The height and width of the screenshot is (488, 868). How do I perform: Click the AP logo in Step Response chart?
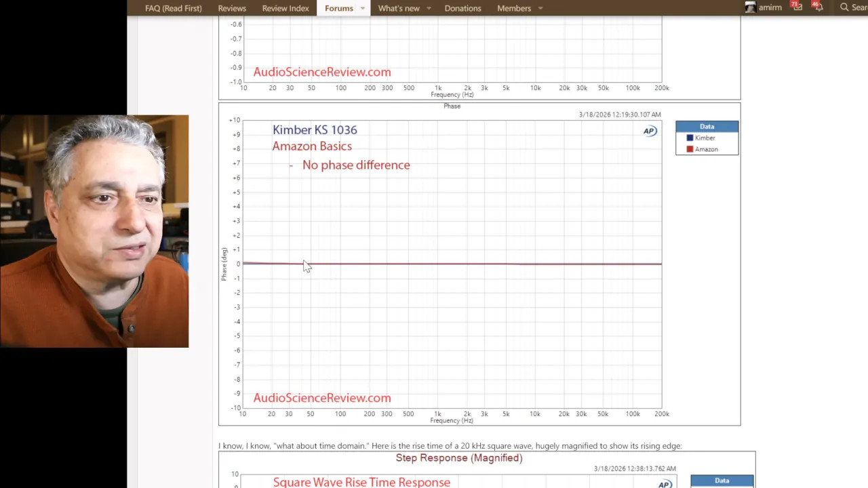tap(665, 483)
